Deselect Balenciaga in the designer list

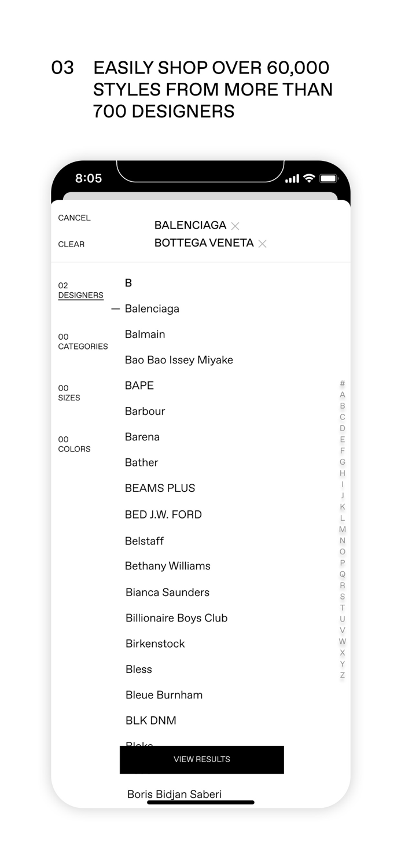[x=152, y=309]
